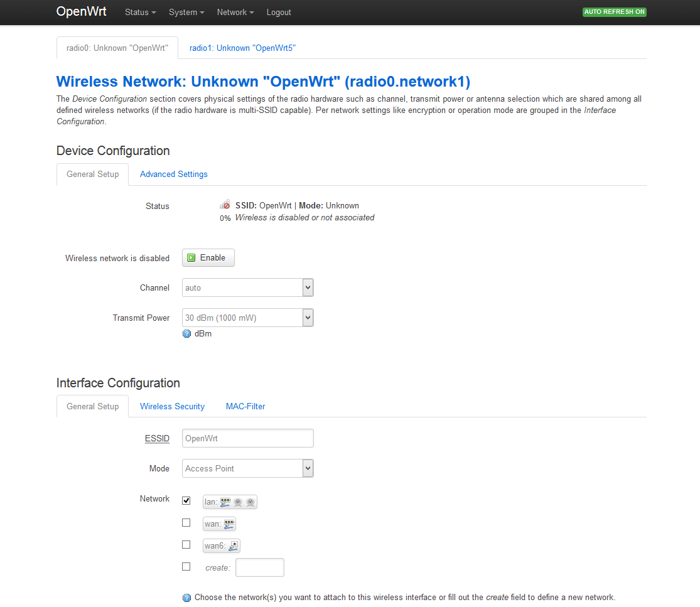Viewport: 700px width, 607px height.
Task: Open the Network menu in navbar
Action: point(235,13)
